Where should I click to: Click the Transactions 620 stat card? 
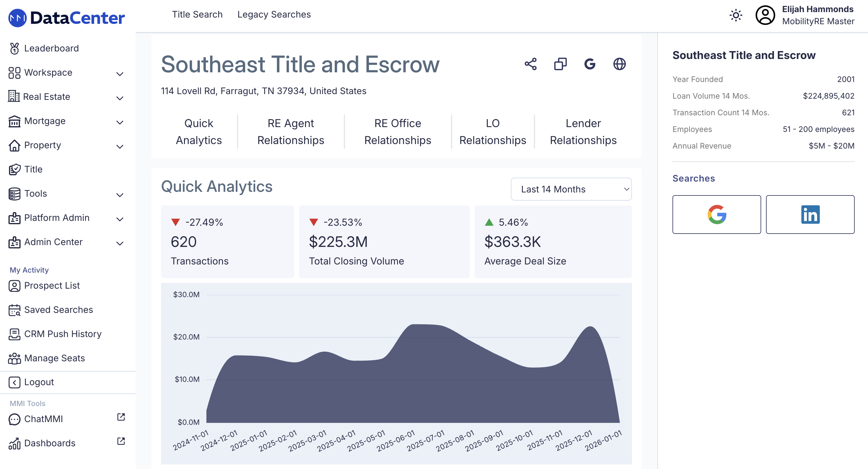(x=228, y=242)
